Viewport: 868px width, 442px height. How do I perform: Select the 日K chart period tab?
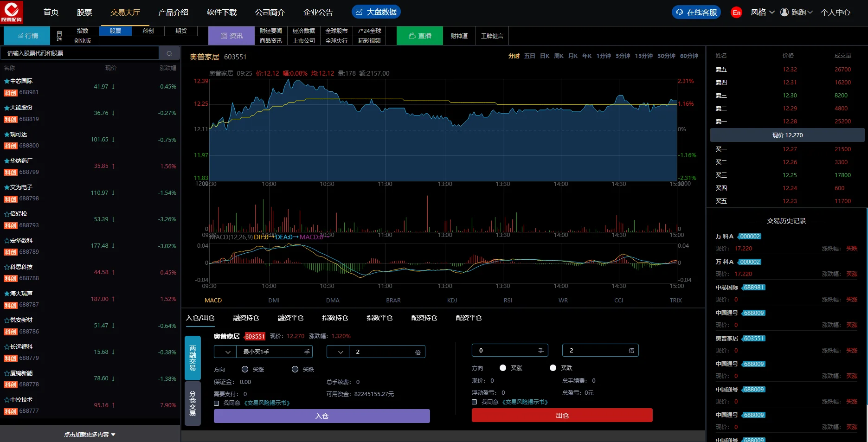click(545, 56)
